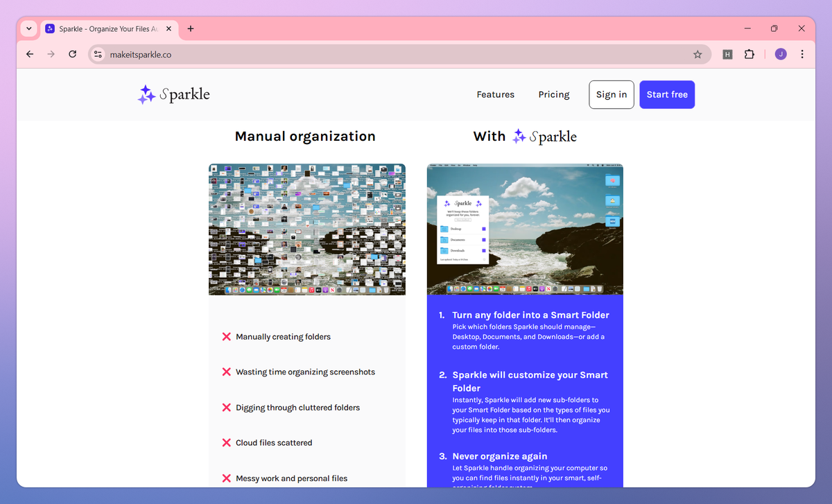Click the text Wasting time organizing screenshots
Screen dimensions: 832x504
pos(305,372)
